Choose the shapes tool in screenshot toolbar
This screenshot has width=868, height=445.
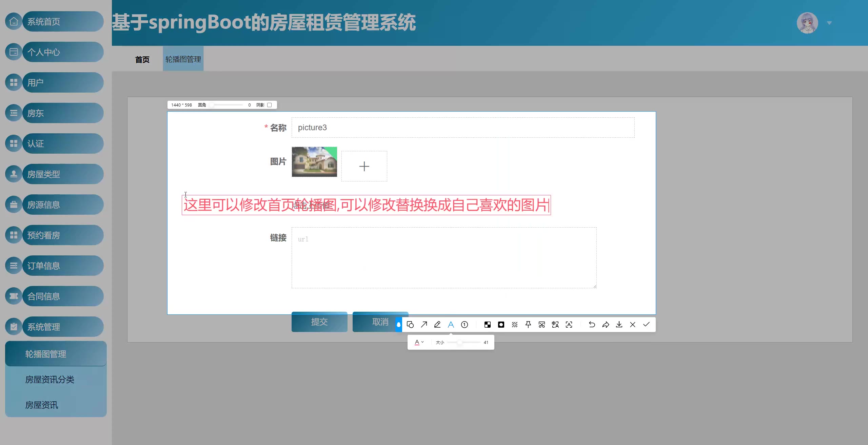410,325
